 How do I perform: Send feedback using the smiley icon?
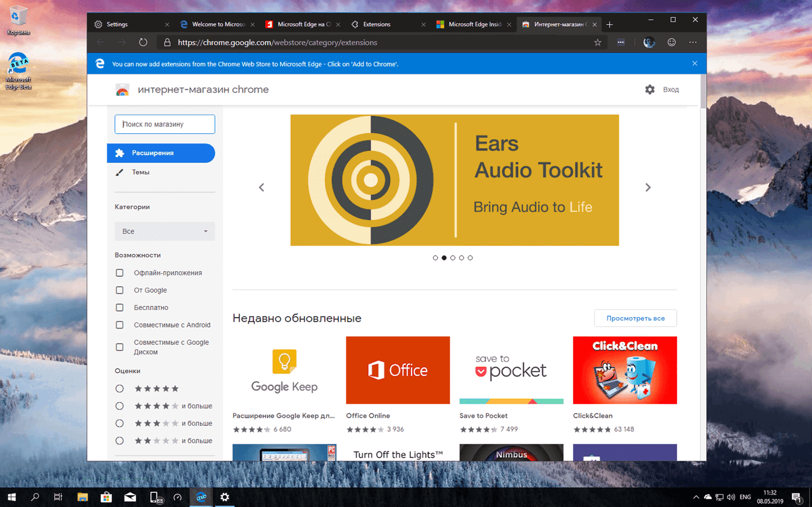(672, 42)
